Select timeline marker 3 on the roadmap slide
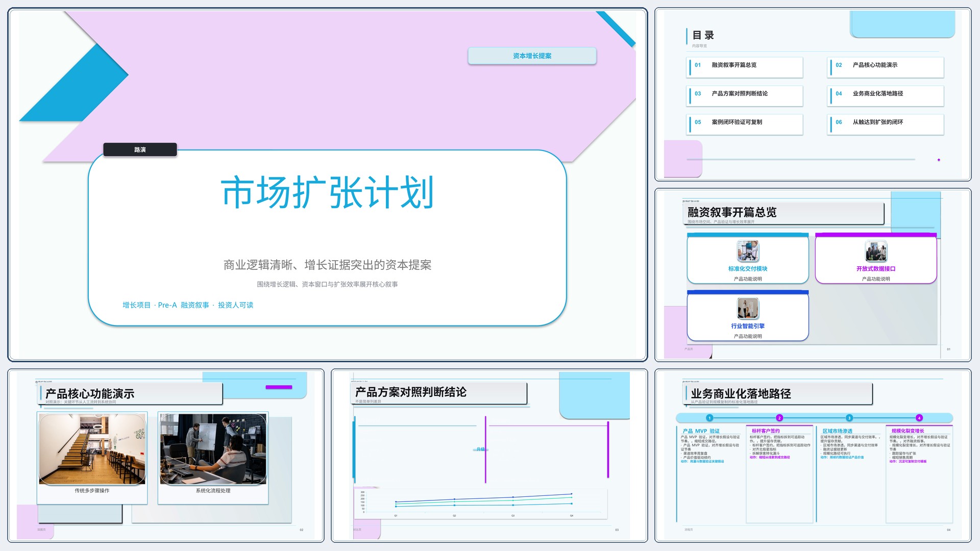The image size is (980, 551). 849,418
